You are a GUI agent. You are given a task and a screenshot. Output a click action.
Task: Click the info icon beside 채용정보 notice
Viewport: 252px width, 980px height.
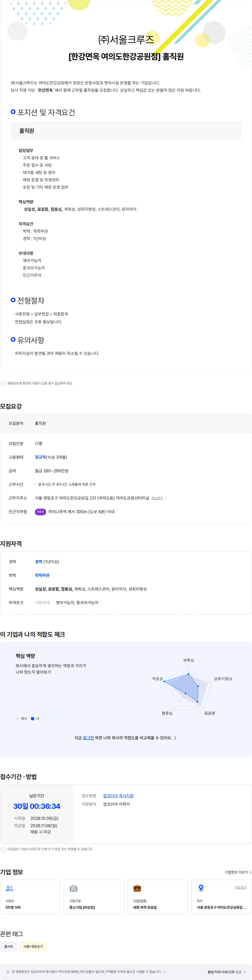[x=3, y=383]
